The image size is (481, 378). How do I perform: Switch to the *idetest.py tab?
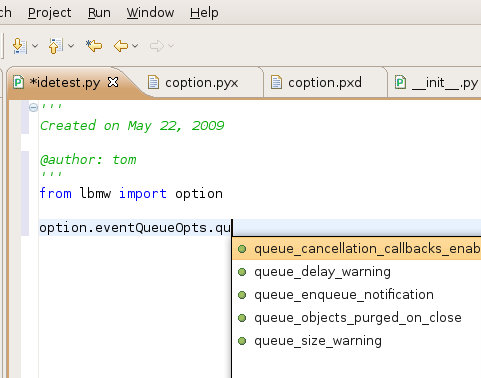tap(65, 82)
